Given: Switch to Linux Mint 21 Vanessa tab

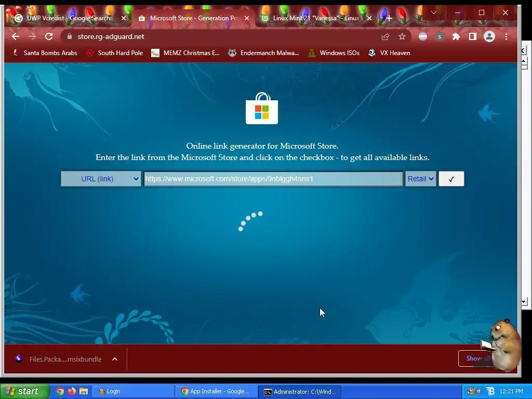Looking at the screenshot, I should (x=316, y=18).
